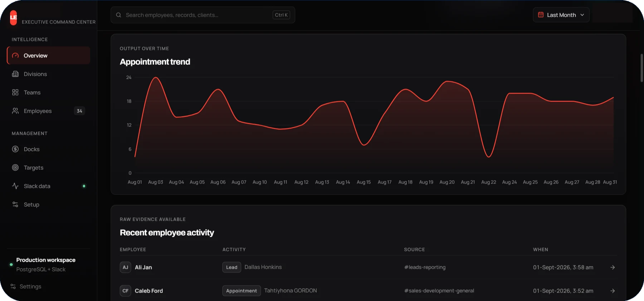This screenshot has width=644, height=301.
Task: Expand the Last Month chevron
Action: pos(582,15)
